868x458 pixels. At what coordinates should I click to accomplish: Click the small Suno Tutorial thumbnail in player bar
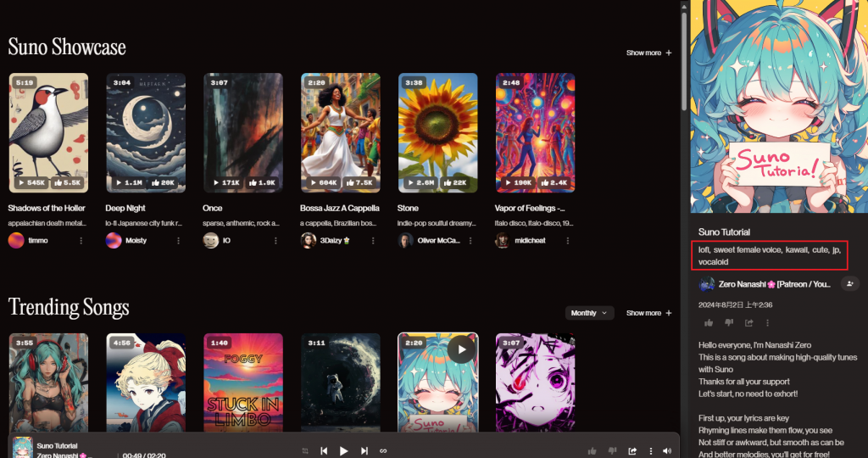point(23,448)
